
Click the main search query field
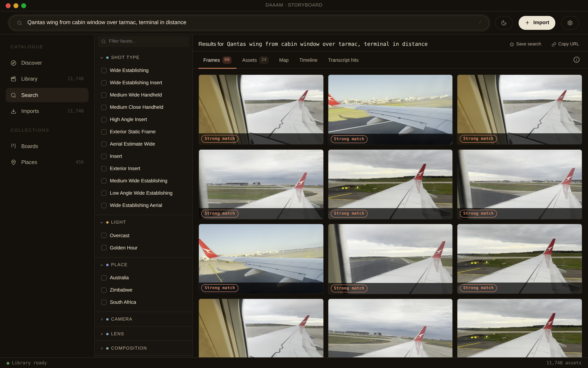click(249, 23)
